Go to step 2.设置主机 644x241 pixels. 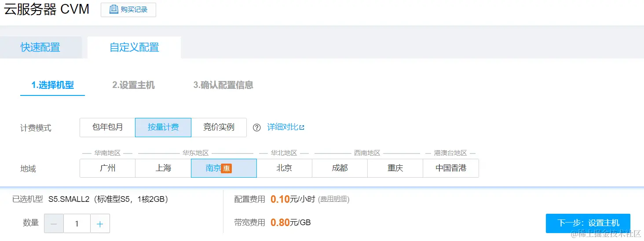(x=133, y=85)
